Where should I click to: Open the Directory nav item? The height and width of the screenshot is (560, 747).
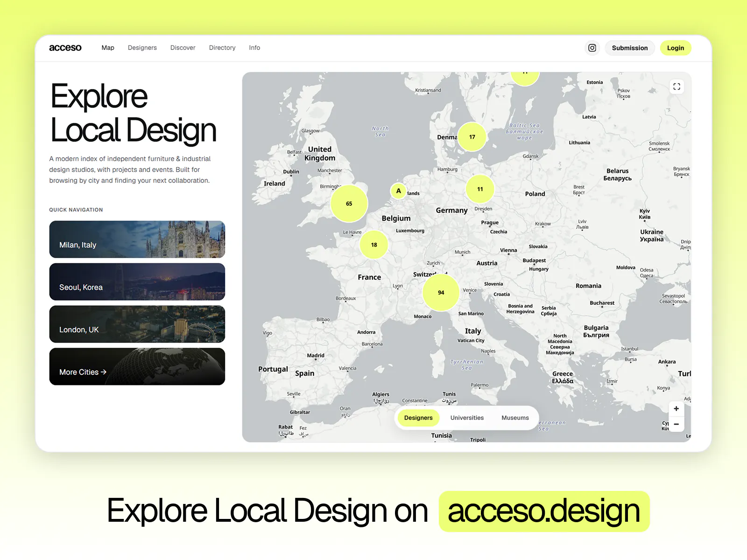[x=222, y=48]
